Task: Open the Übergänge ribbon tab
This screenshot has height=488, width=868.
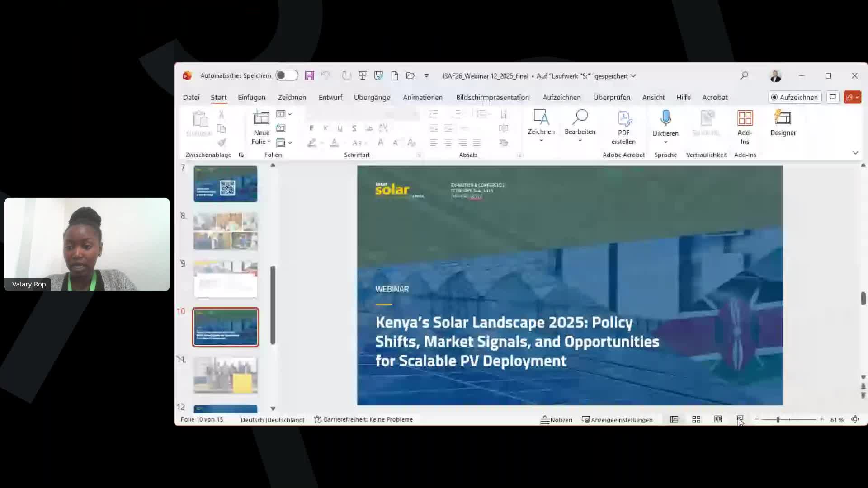Action: click(372, 97)
